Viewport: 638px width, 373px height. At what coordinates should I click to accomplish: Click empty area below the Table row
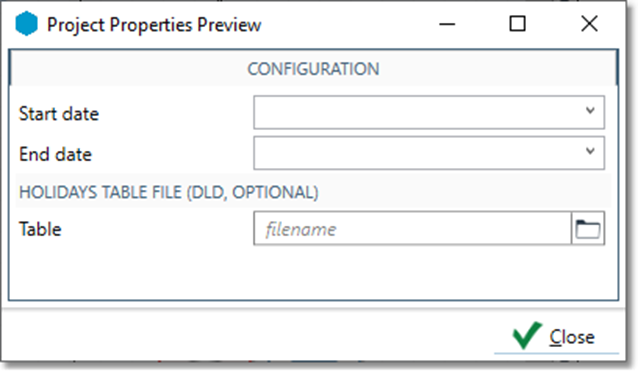pyautogui.click(x=313, y=273)
